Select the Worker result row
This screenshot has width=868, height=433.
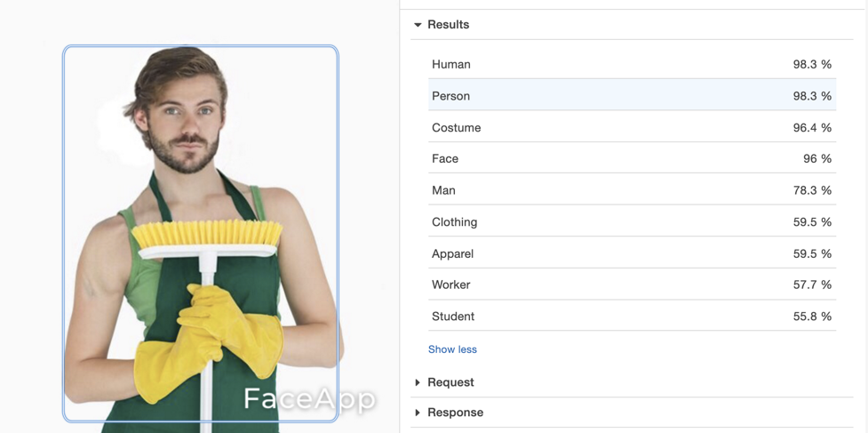coord(632,285)
